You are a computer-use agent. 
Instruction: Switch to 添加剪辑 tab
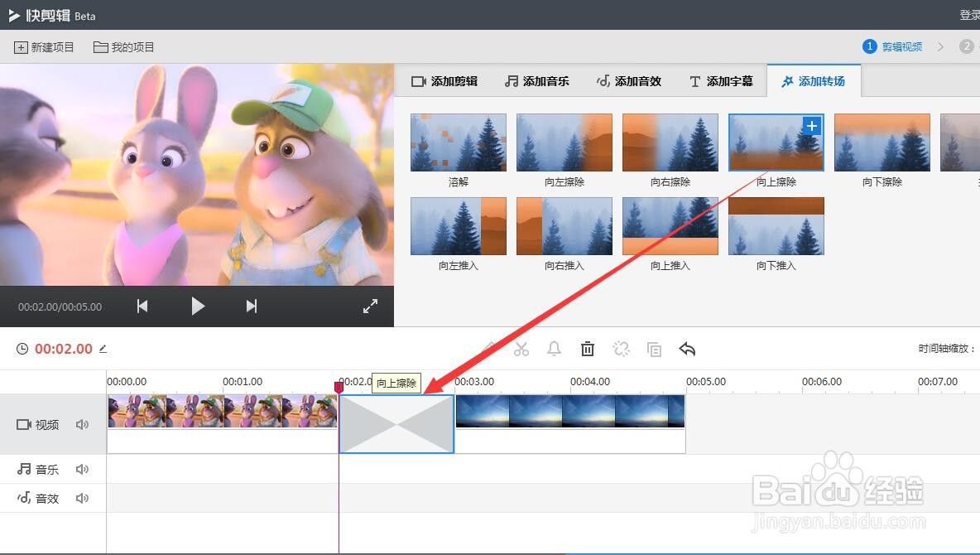click(x=444, y=81)
